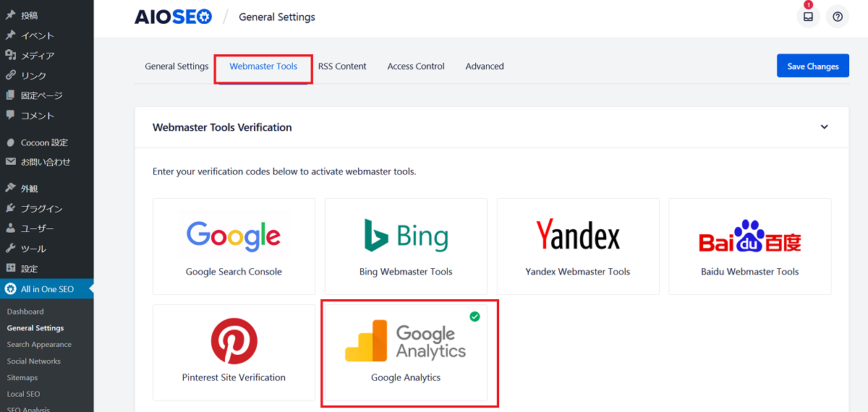This screenshot has width=868, height=412.
Task: Select the Google Search Console card
Action: point(234,246)
